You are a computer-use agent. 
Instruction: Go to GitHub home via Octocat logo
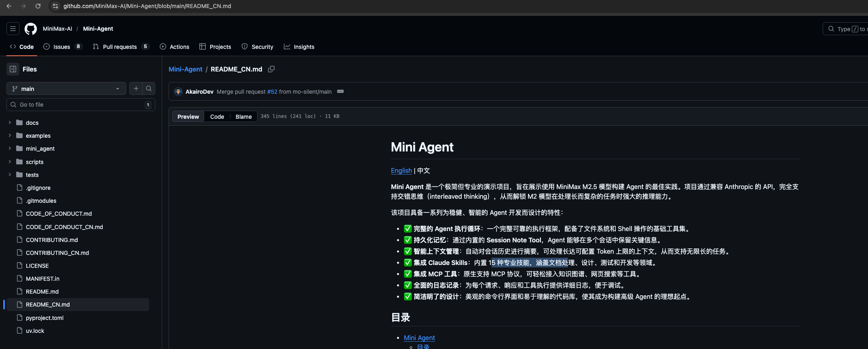tap(31, 29)
